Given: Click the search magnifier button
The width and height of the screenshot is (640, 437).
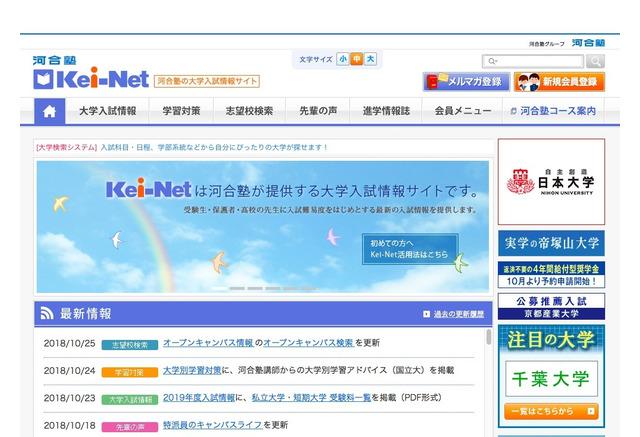Looking at the screenshot, I should (x=596, y=61).
